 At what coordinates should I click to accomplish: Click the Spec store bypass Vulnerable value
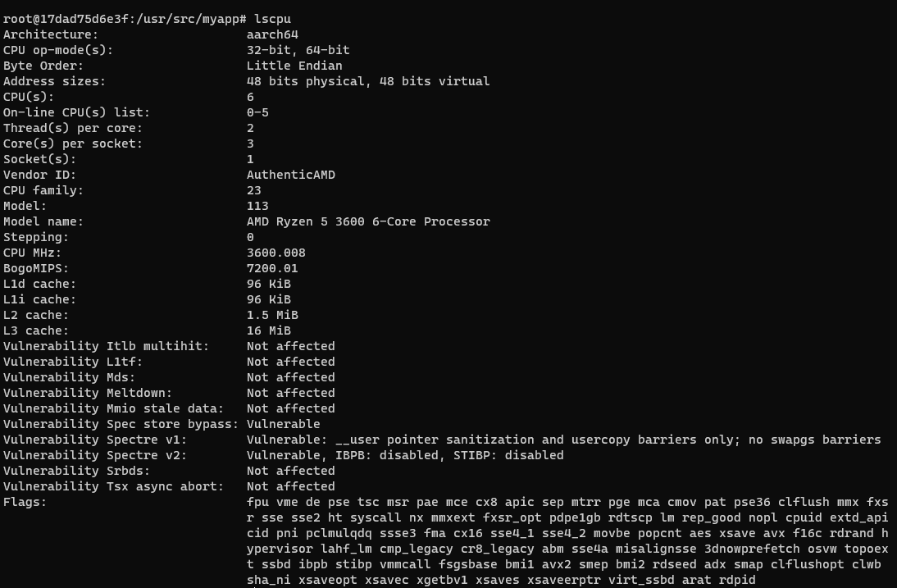[283, 424]
